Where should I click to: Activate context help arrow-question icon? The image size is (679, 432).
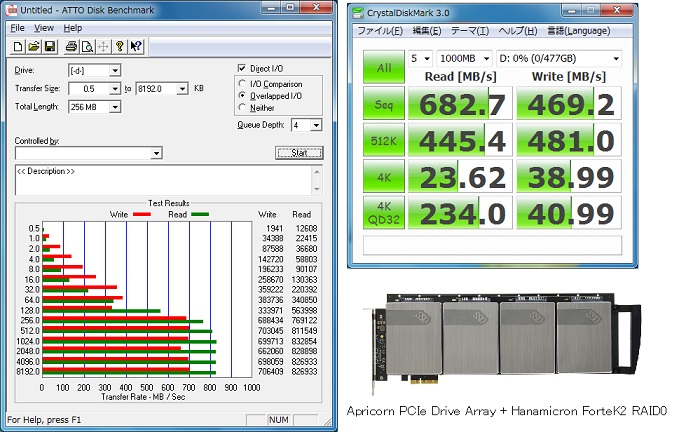(x=136, y=46)
